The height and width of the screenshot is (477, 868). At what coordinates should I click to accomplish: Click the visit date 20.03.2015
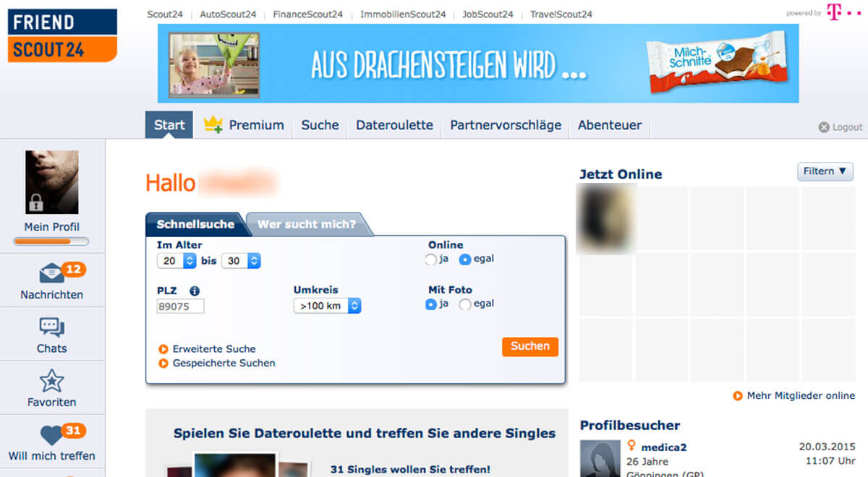click(827, 447)
